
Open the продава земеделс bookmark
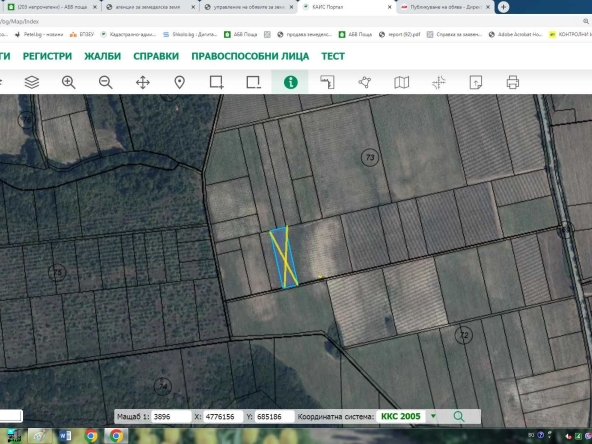(x=304, y=34)
